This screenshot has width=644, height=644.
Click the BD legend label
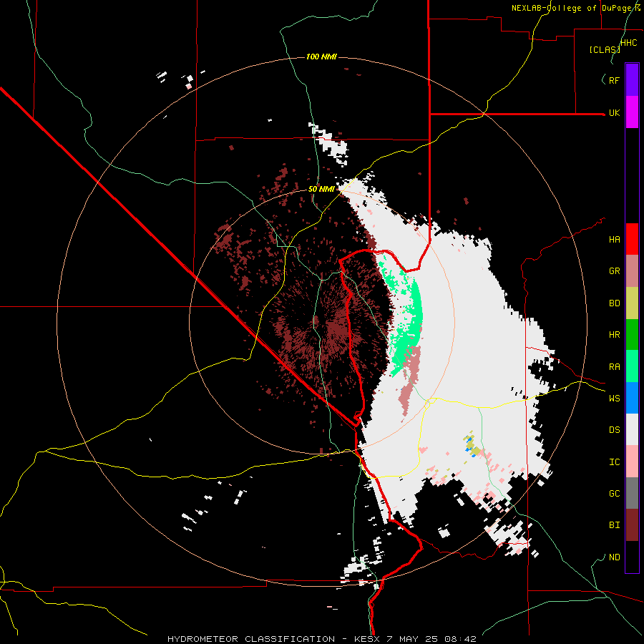pos(614,303)
